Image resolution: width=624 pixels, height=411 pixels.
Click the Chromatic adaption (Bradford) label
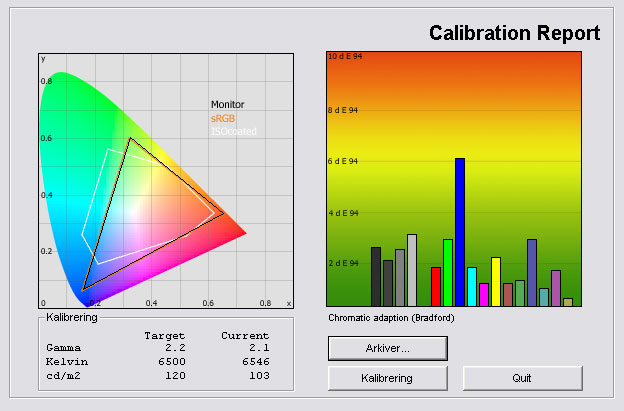(391, 318)
